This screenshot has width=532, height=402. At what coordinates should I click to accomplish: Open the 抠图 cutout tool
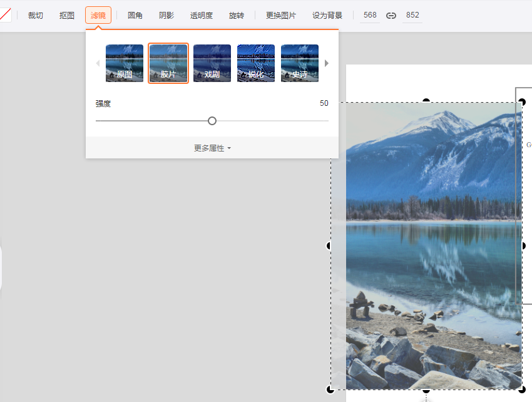point(66,15)
